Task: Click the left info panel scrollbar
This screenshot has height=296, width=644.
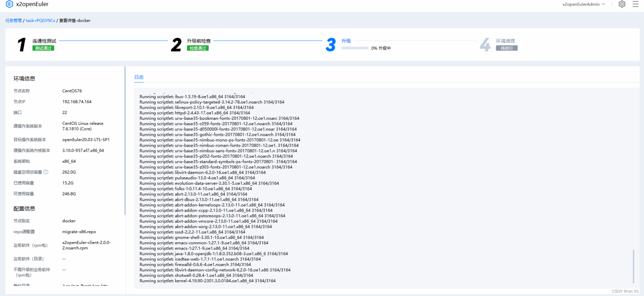Action: [125, 140]
